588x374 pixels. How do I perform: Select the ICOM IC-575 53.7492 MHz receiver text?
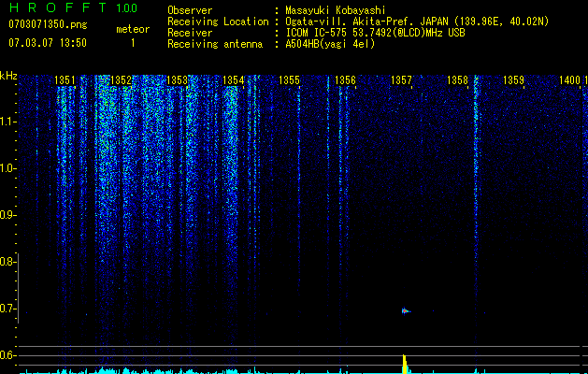click(375, 33)
